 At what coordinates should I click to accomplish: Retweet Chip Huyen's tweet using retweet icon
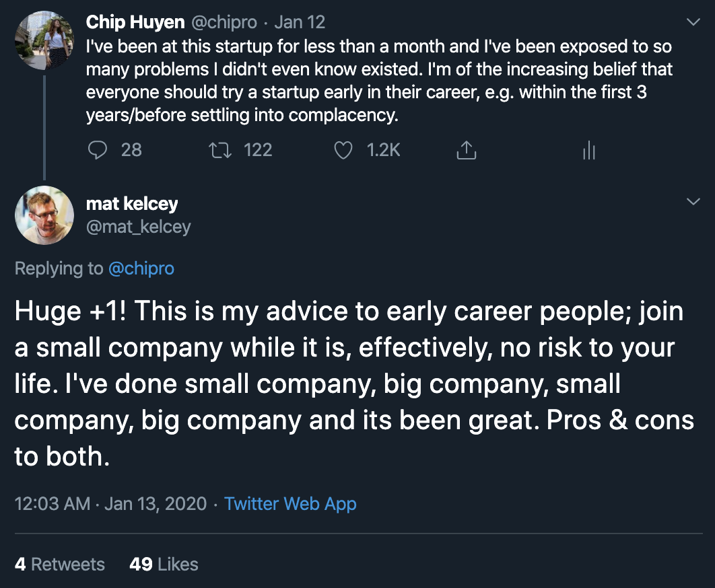(x=219, y=150)
